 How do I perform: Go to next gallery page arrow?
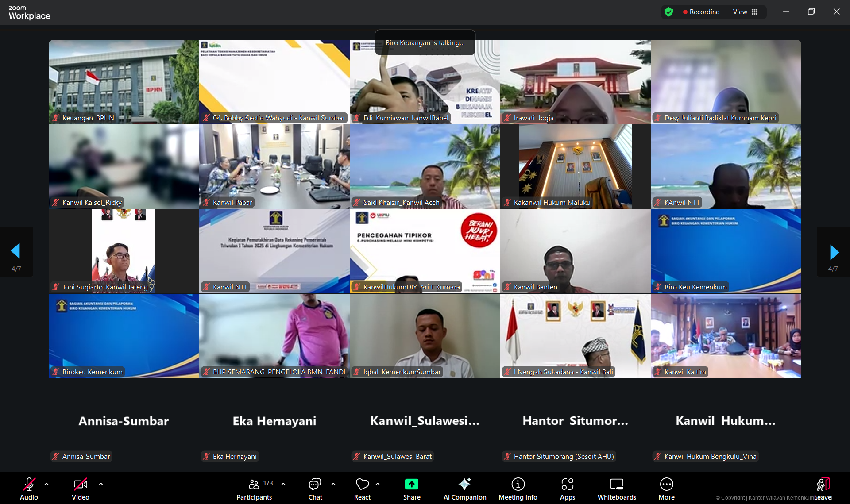834,252
